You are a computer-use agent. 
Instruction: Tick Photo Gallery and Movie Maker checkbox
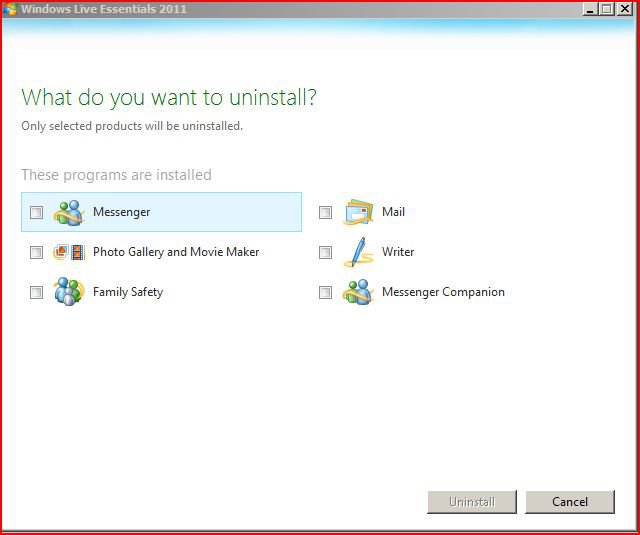[36, 252]
